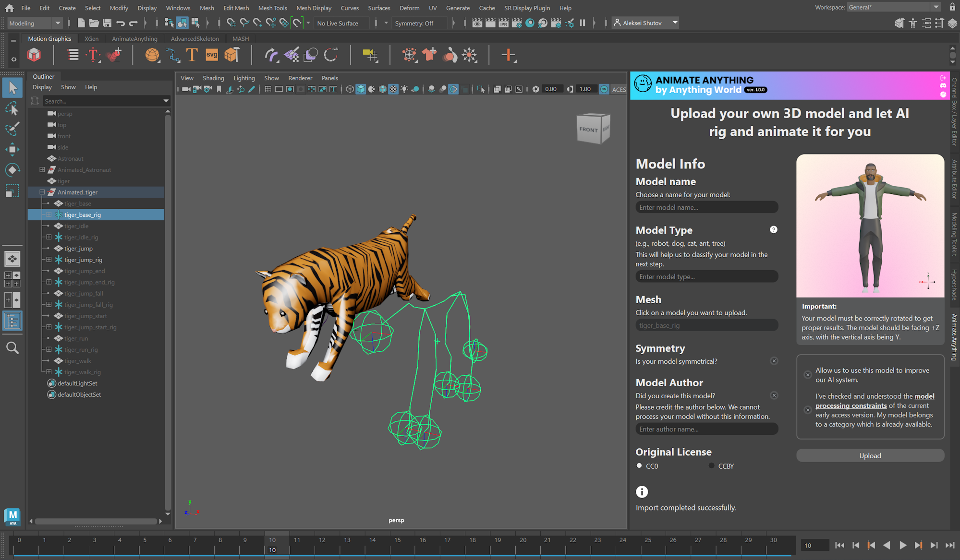The image size is (960, 560).
Task: Open the Paint Select tool
Action: click(12, 129)
